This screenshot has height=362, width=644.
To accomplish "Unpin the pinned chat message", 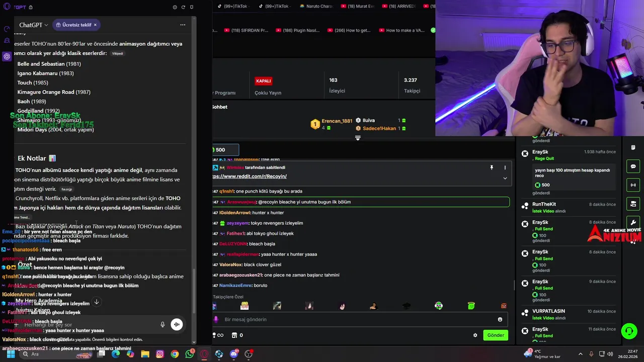I will 492,167.
